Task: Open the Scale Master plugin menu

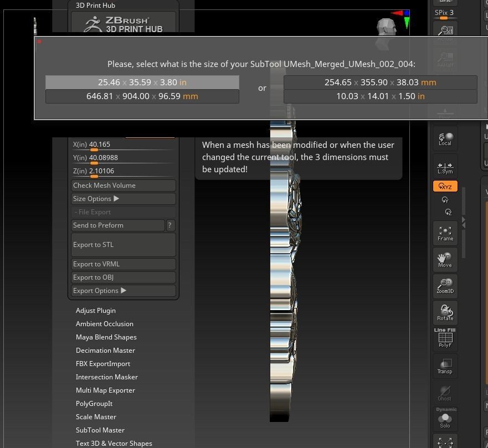Action: [x=96, y=417]
